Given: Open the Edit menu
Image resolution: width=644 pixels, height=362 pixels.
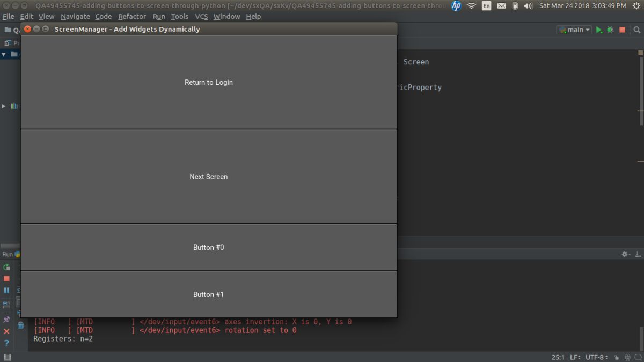Looking at the screenshot, I should (x=27, y=16).
